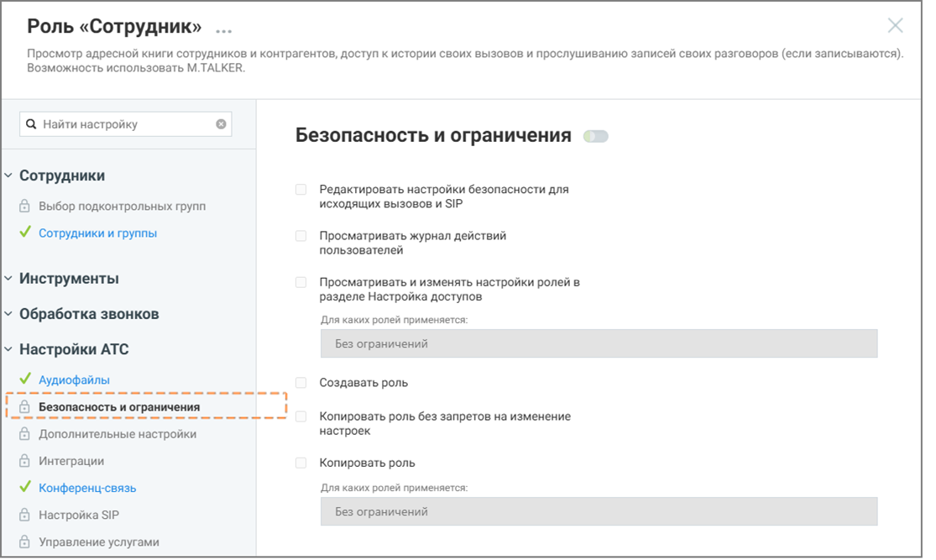936x560 pixels.
Task: Click the 'Роль «Сотрудник»' title
Action: point(114,26)
